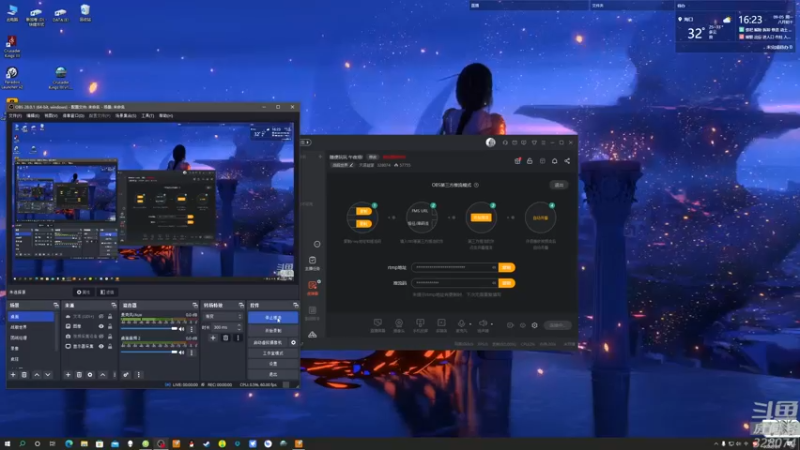Image resolution: width=800 pixels, height=450 pixels.
Task: Open Tools menu in OBS menu bar
Action: tap(147, 116)
